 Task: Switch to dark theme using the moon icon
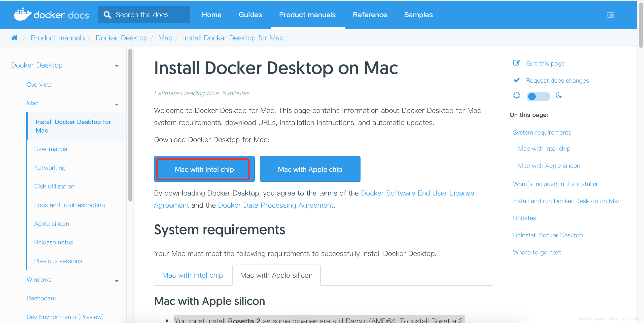tap(559, 96)
